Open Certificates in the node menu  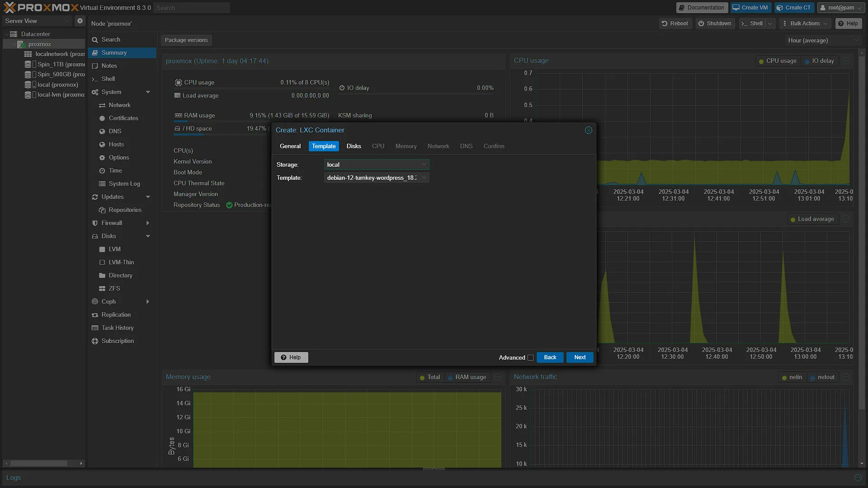point(123,118)
